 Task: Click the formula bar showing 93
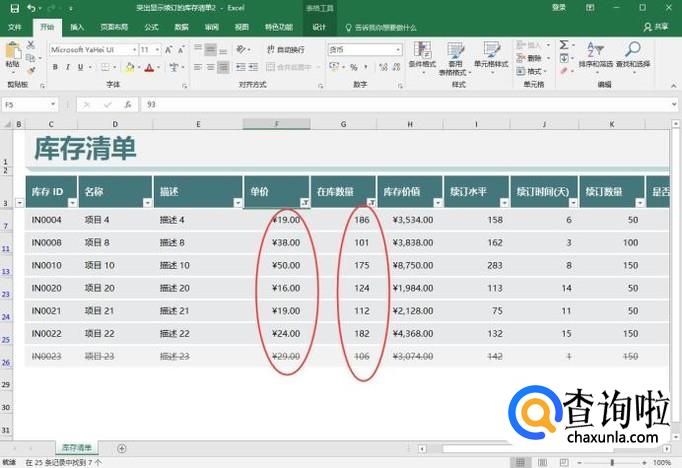click(x=400, y=104)
